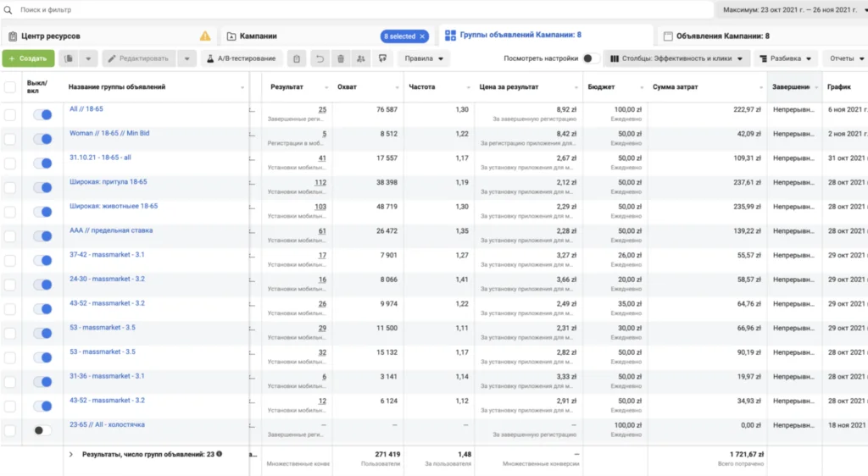Image resolution: width=868 pixels, height=476 pixels.
Task: Open the Центр ресурсов tab
Action: click(x=50, y=36)
